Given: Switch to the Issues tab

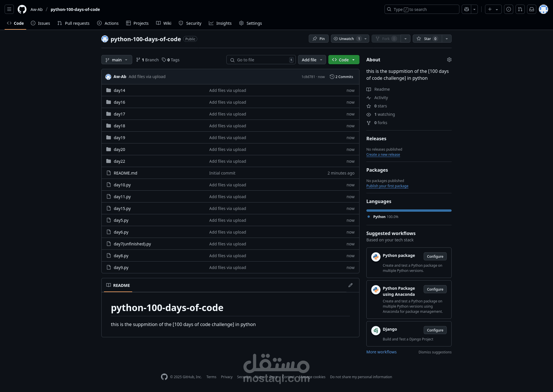Looking at the screenshot, I should coord(40,23).
